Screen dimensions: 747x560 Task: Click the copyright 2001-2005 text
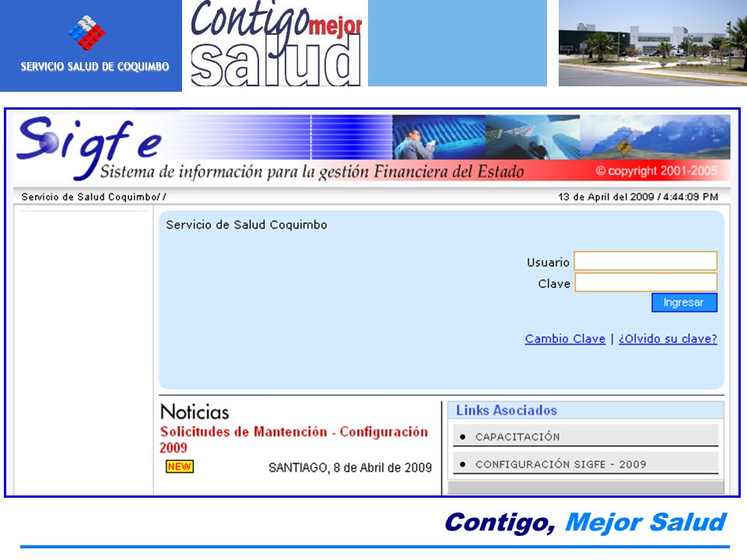tap(657, 170)
